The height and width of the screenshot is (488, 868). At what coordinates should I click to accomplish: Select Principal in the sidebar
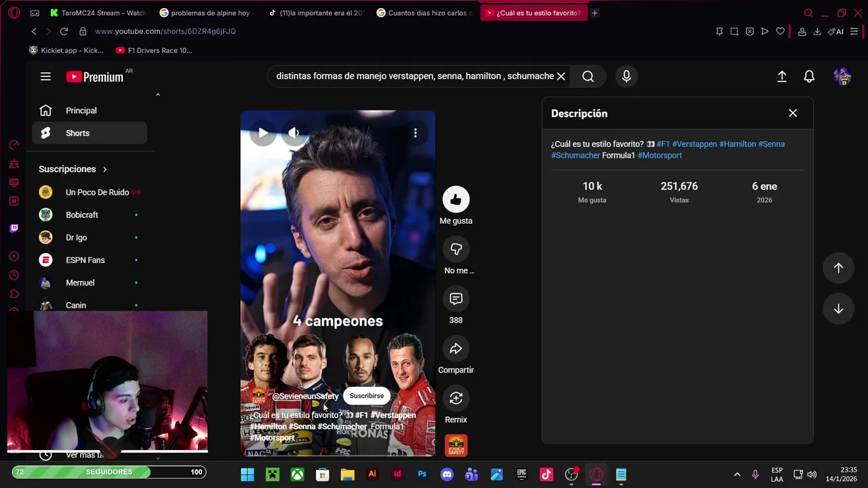[x=90, y=110]
